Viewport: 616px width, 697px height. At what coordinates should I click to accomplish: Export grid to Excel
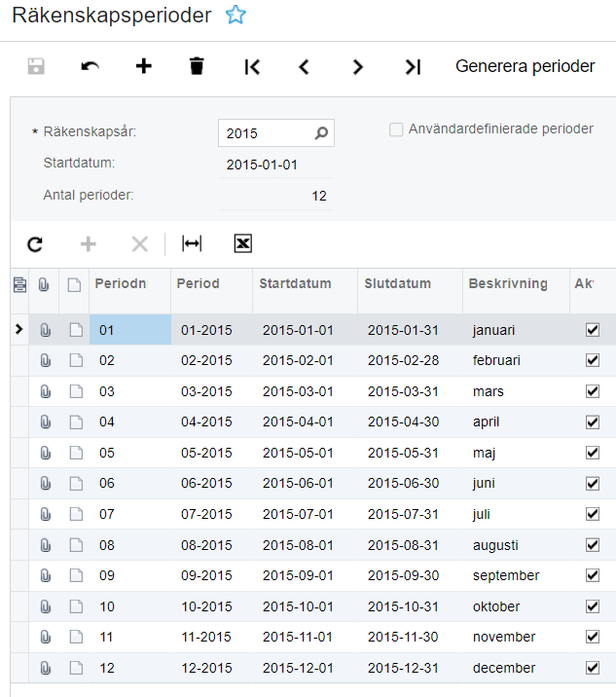click(x=242, y=243)
